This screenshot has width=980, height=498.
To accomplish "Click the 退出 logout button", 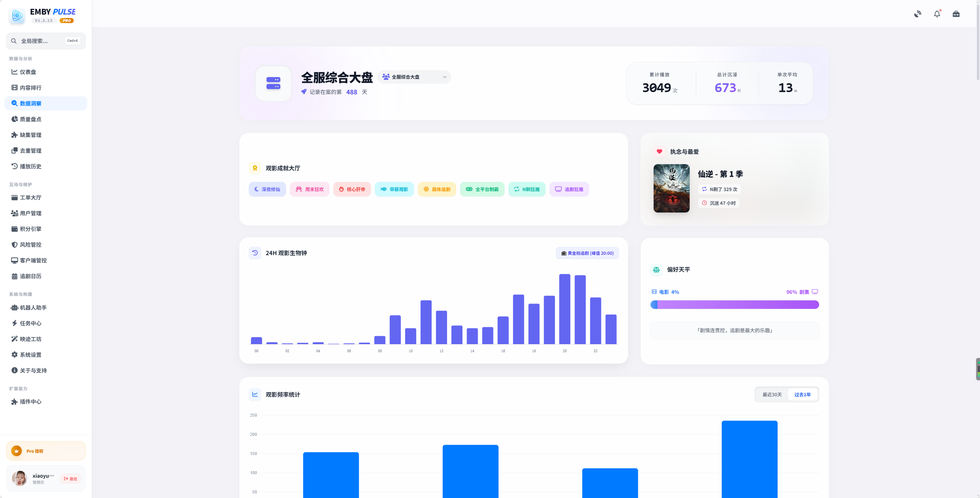I will pos(71,478).
